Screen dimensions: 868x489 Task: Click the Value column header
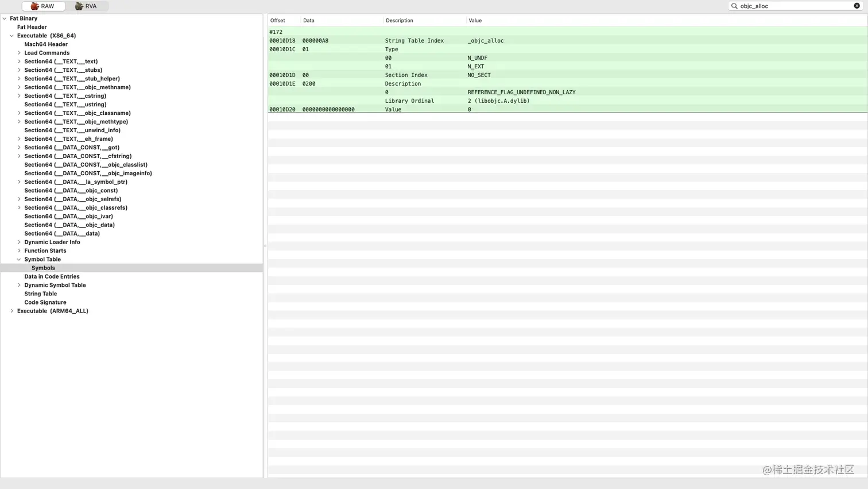[x=666, y=21]
